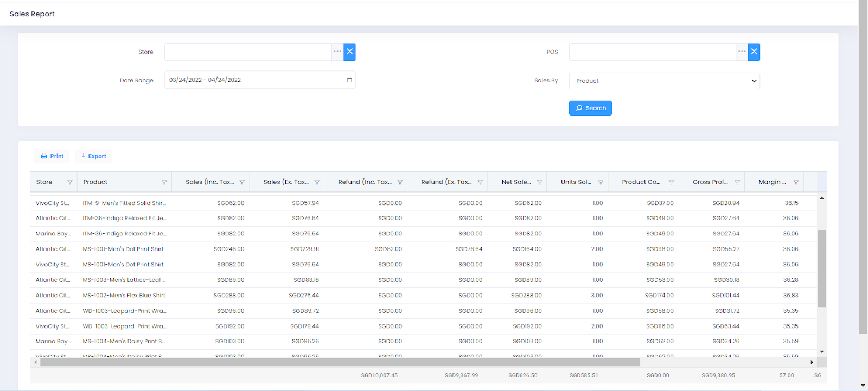Filter the Gross Profit column

(x=737, y=182)
